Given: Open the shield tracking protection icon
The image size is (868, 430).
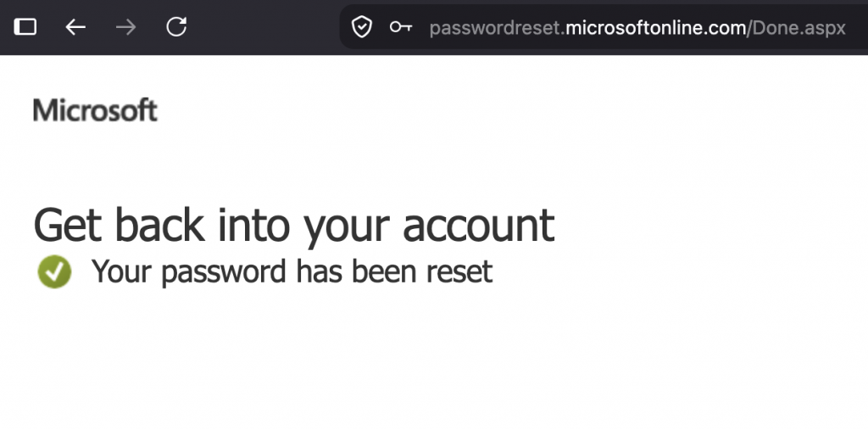Looking at the screenshot, I should (x=361, y=26).
